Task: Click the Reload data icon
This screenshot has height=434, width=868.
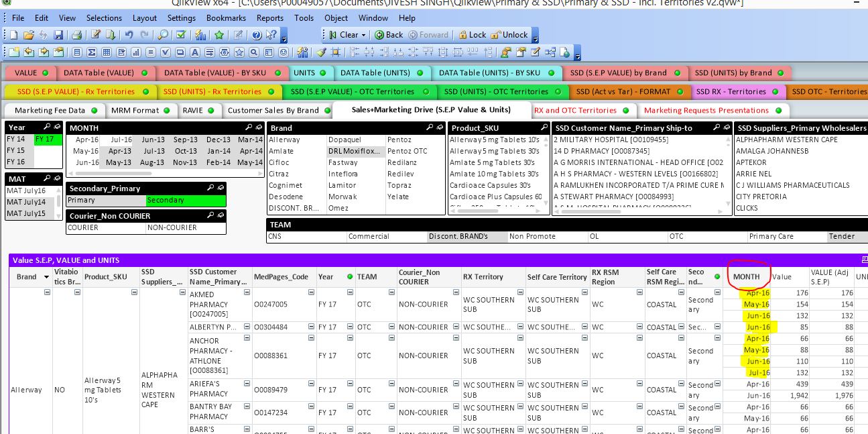Action: pos(112,35)
